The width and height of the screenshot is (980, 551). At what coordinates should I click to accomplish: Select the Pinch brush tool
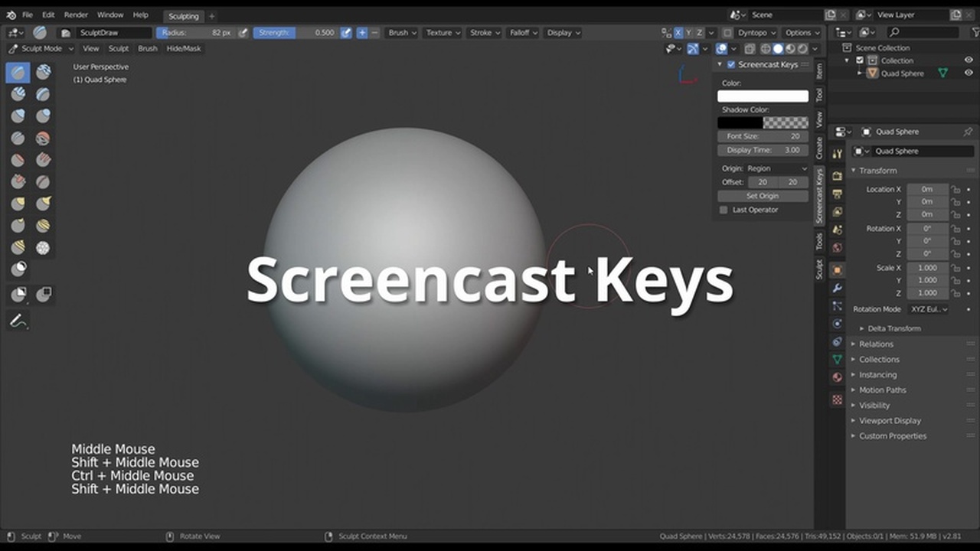pos(43,182)
